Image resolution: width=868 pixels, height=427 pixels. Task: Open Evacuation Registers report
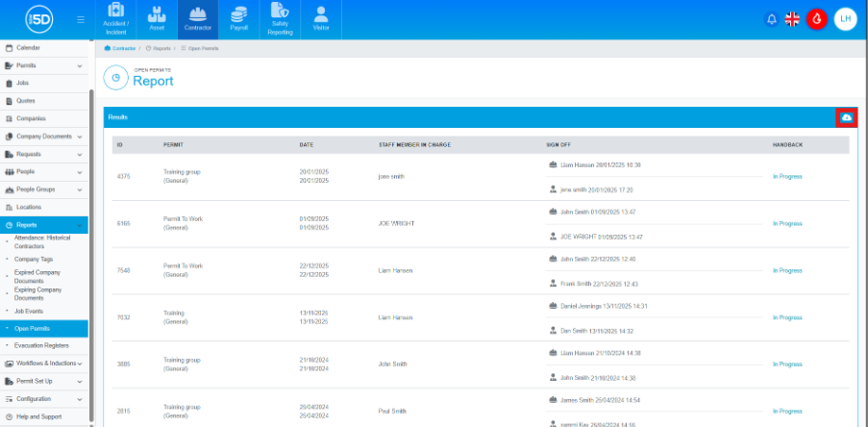[40, 344]
